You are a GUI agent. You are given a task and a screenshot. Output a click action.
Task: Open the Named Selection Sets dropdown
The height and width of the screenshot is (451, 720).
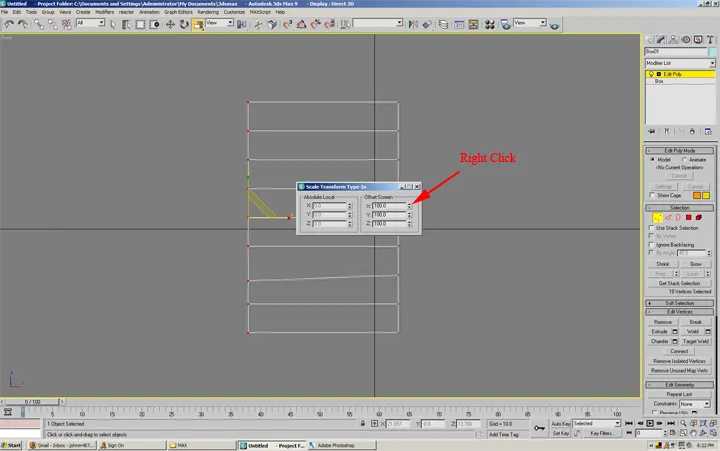(378, 23)
